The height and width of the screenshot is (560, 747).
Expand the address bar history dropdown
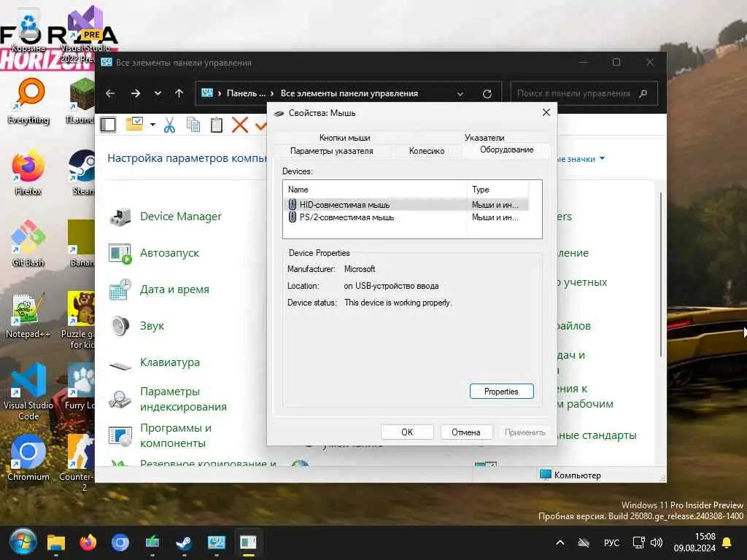pyautogui.click(x=460, y=94)
